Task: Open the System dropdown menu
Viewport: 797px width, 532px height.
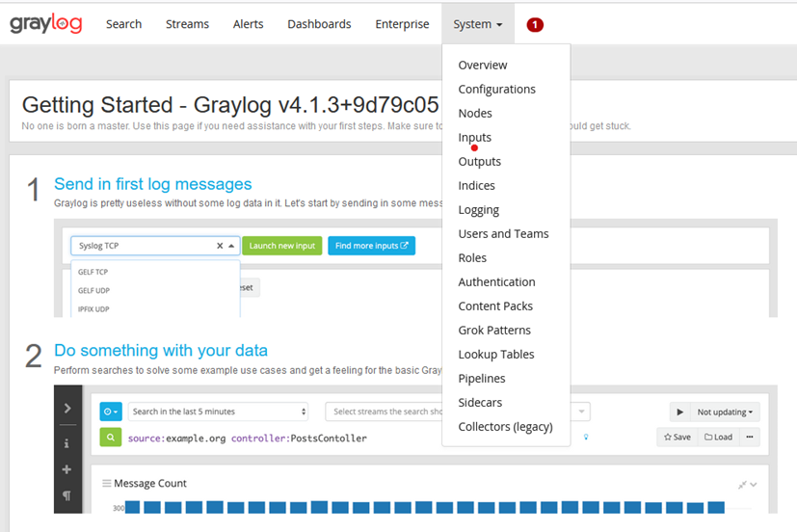Action: click(478, 24)
